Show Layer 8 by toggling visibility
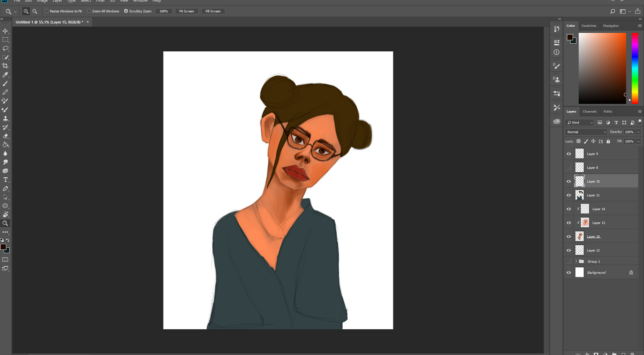 click(569, 167)
